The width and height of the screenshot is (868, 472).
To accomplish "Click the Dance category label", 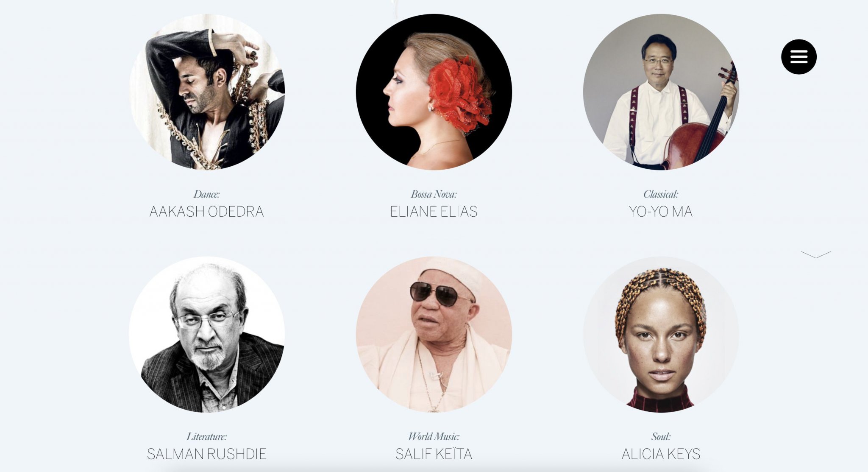I will pos(207,194).
